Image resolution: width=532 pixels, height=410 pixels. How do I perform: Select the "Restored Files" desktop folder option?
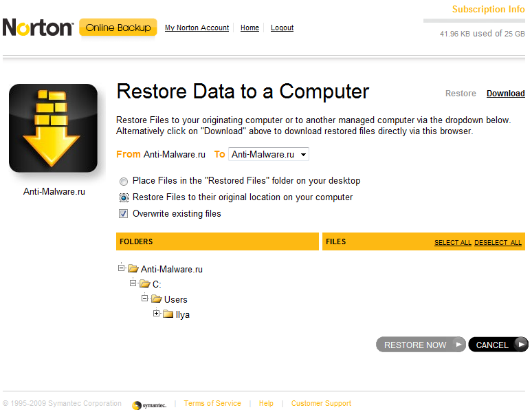click(124, 182)
